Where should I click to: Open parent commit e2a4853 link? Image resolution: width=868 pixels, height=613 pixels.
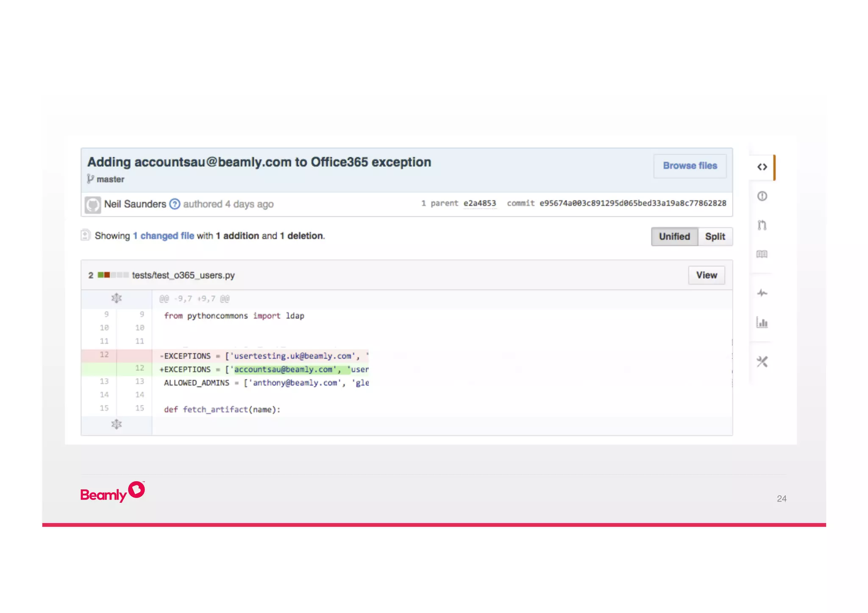pos(479,203)
